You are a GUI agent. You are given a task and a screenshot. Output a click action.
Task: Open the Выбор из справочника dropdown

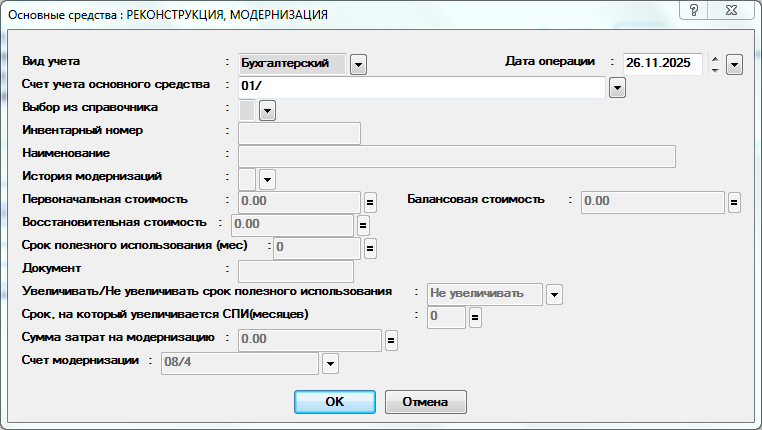[267, 111]
